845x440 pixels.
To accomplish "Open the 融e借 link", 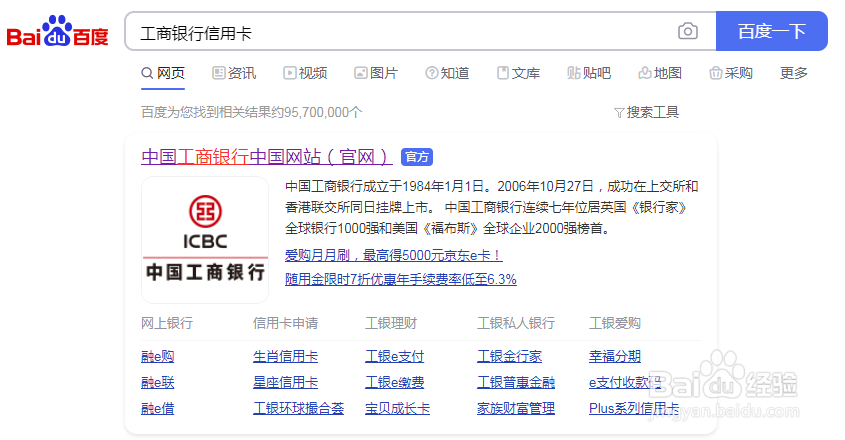I will (x=158, y=408).
